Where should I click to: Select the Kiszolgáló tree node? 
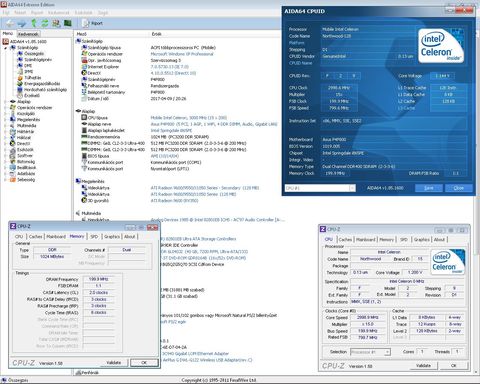pyautogui.click(x=26, y=113)
